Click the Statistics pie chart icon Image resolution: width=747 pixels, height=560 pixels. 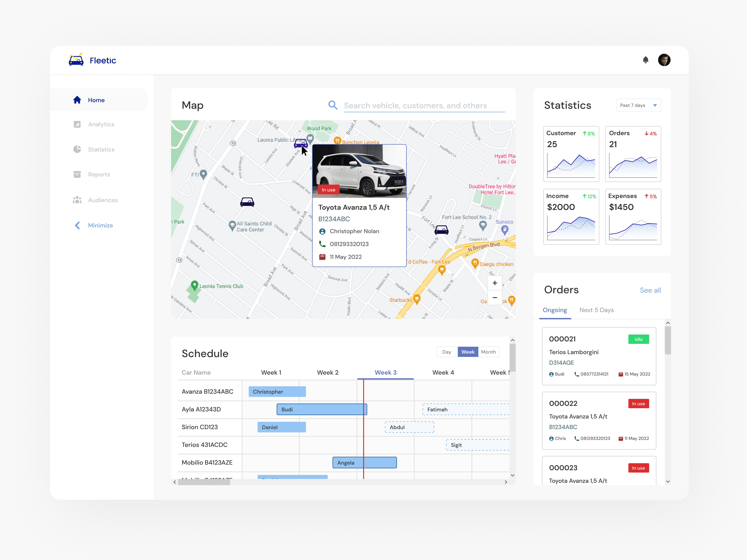[x=77, y=149]
